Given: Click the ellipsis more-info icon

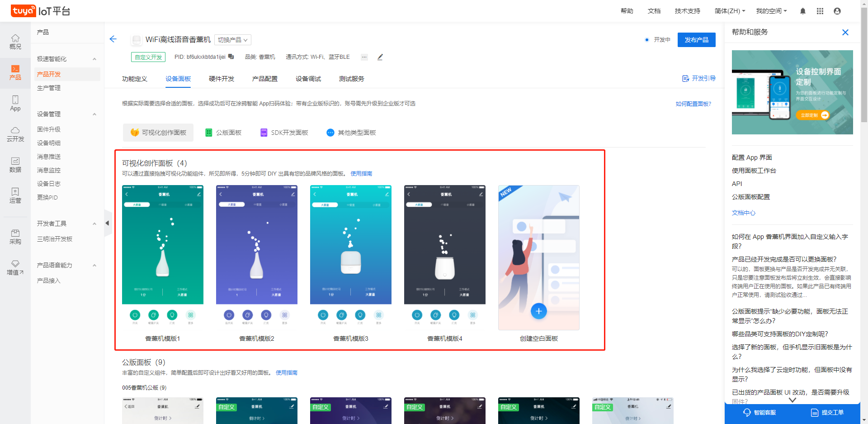Looking at the screenshot, I should 364,57.
